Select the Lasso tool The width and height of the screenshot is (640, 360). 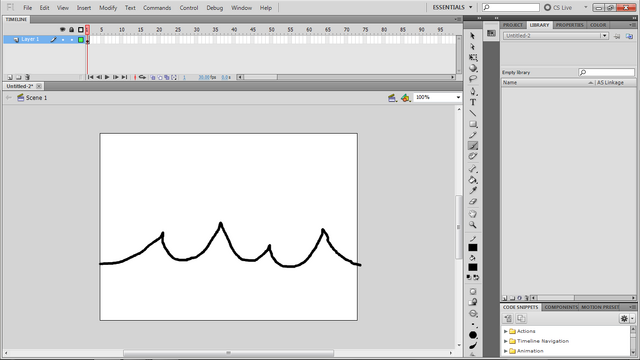pos(473,79)
